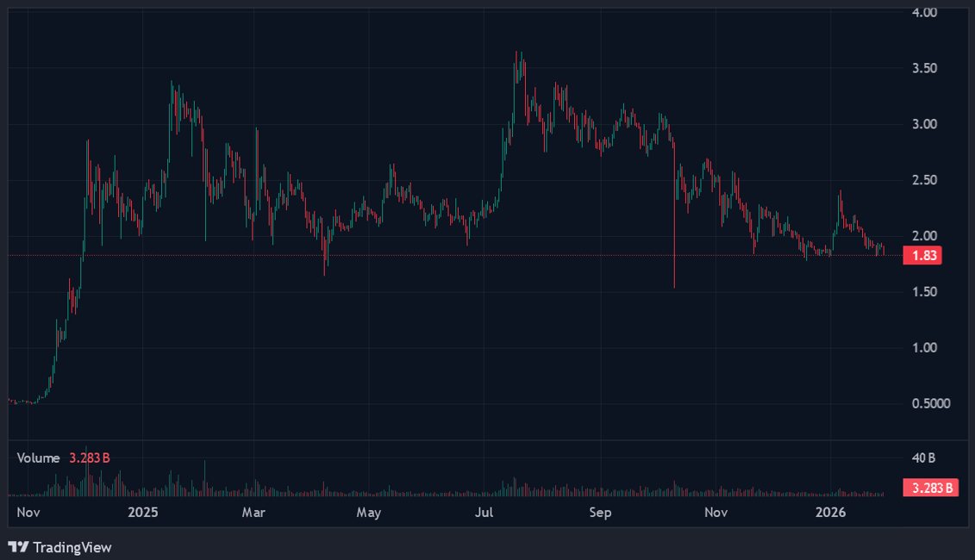
Task: Click the TradingView wordmark link
Action: tap(72, 547)
